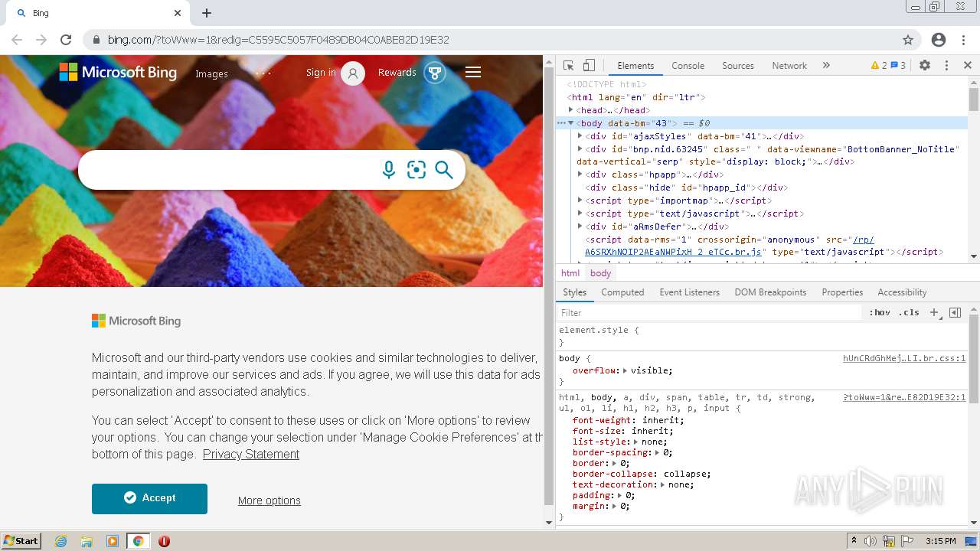Open the Windows Start menu
The width and height of the screenshot is (980, 551).
21,541
